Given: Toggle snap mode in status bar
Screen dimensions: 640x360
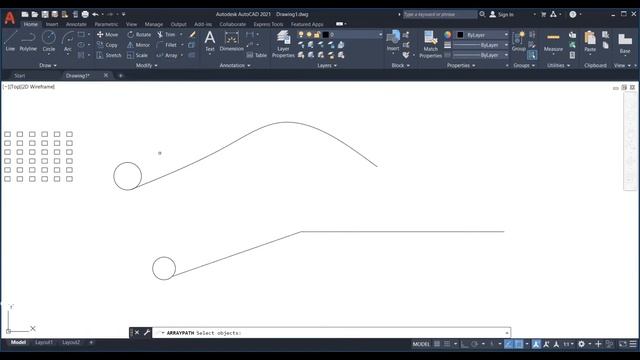Looking at the screenshot, I should tap(447, 344).
